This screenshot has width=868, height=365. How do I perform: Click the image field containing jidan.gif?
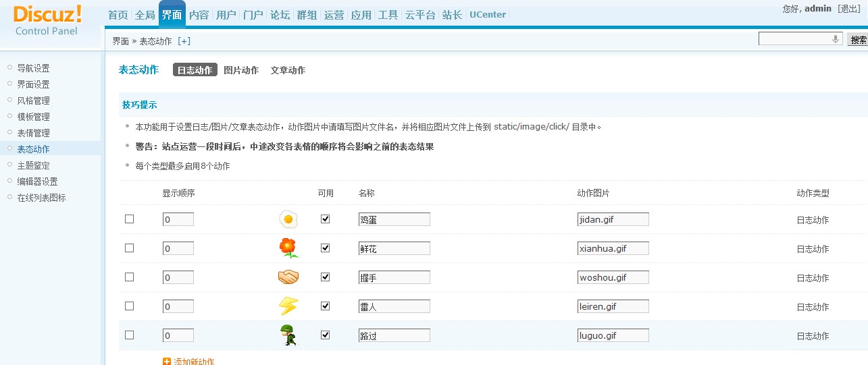[x=613, y=219]
